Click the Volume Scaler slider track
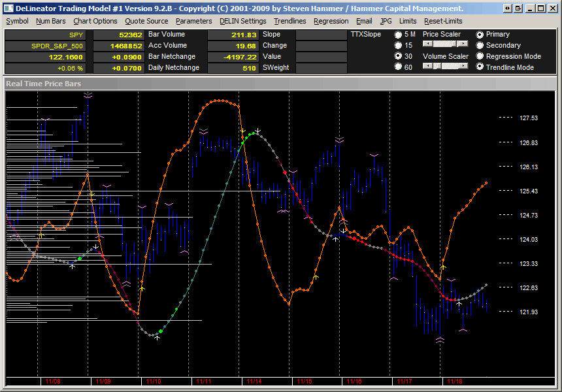Image resolution: width=562 pixels, height=392 pixels. tap(445, 66)
